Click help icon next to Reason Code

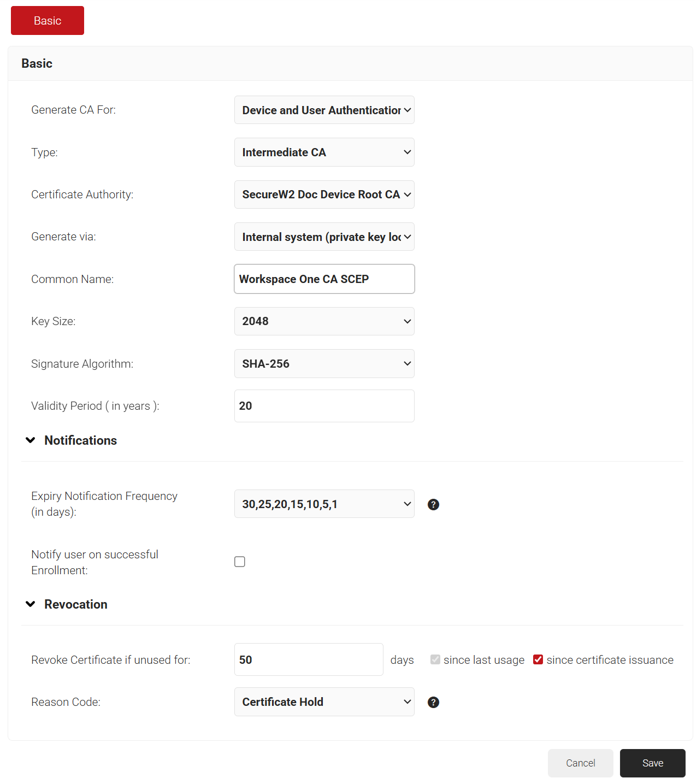point(433,702)
